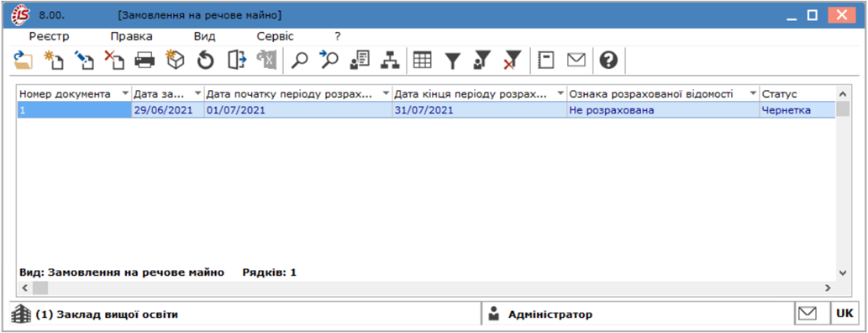868x333 pixels.
Task: Select the start date cell 01/07/2021
Action: point(297,109)
